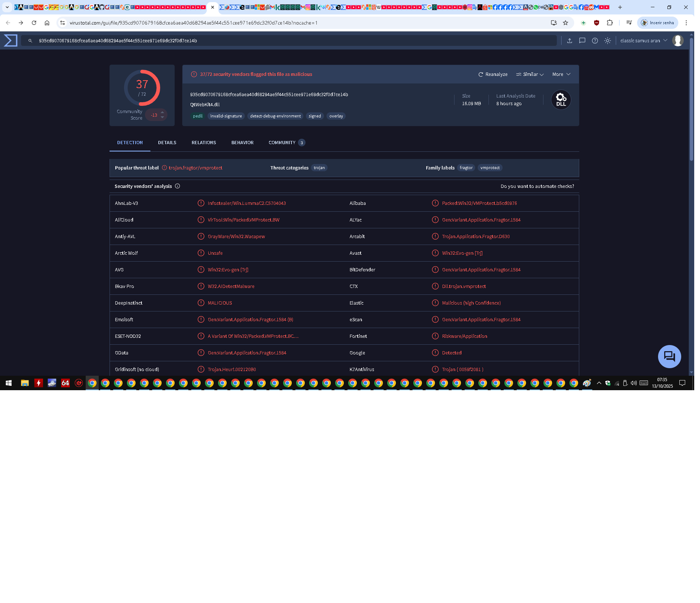Open the COMMUNITY tab
Screen dimensions: 700x603
coord(287,143)
